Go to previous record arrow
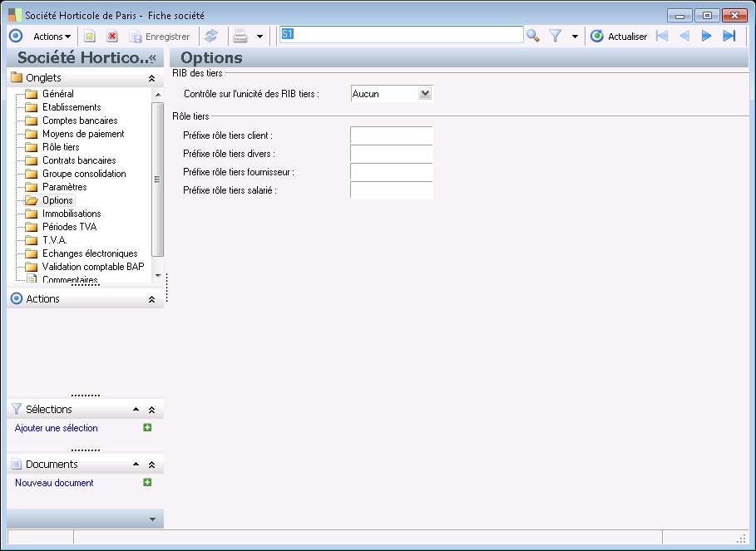Screen dimensions: 756x551 pyautogui.click(x=684, y=36)
